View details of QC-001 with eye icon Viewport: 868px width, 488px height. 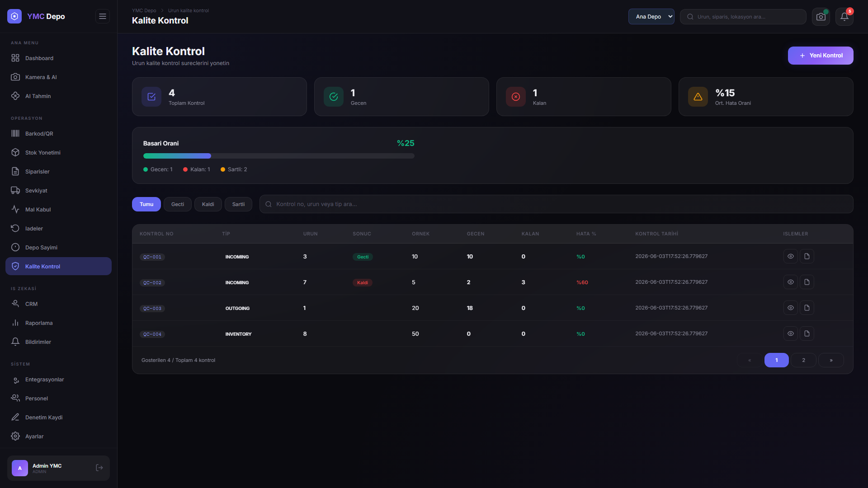[791, 256]
